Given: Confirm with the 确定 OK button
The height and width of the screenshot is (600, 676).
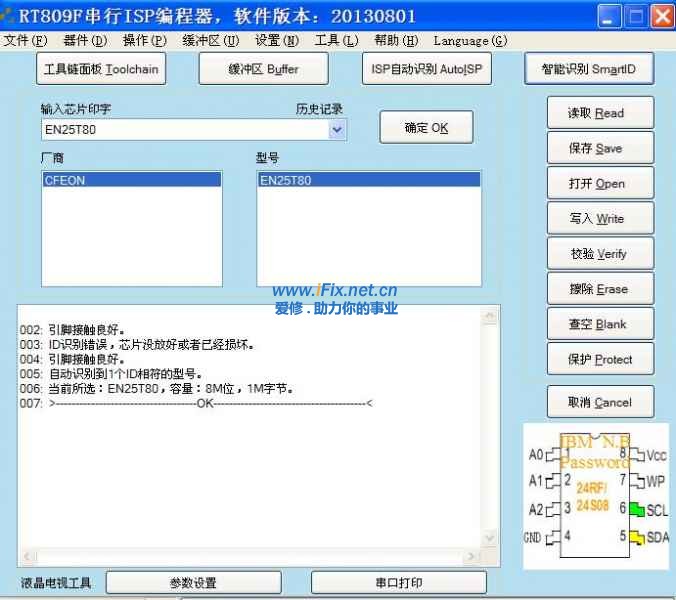Looking at the screenshot, I should [x=426, y=128].
